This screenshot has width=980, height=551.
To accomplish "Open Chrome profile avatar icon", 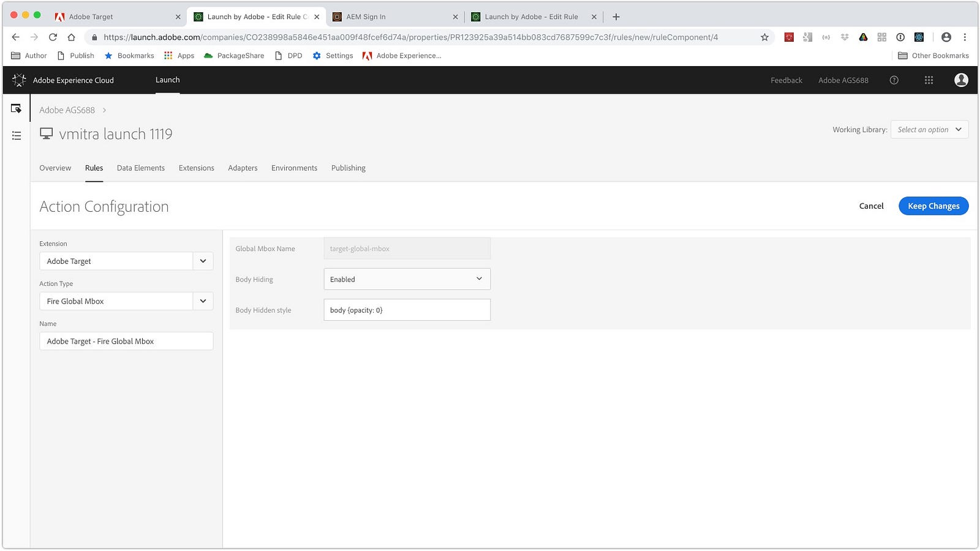I will pyautogui.click(x=946, y=37).
